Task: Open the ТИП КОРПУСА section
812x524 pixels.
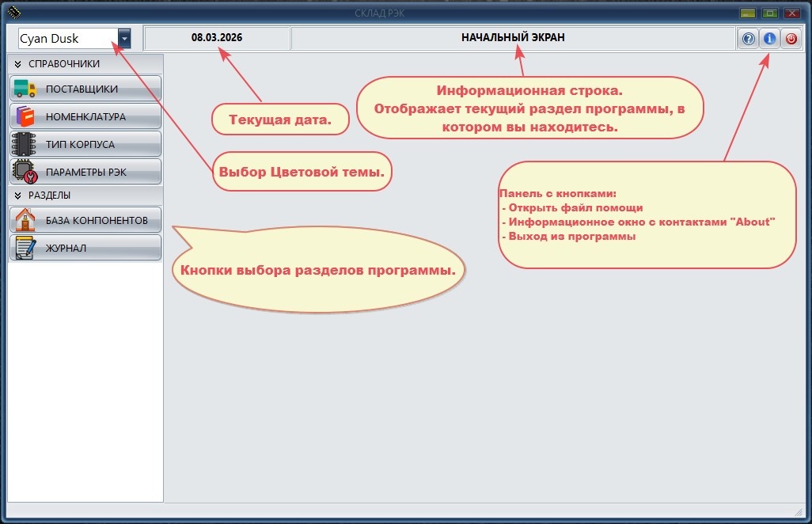Action: click(85, 144)
